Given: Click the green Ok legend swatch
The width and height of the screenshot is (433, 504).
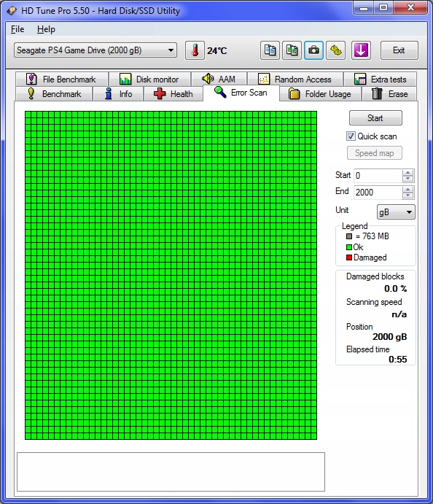Looking at the screenshot, I should [x=349, y=247].
